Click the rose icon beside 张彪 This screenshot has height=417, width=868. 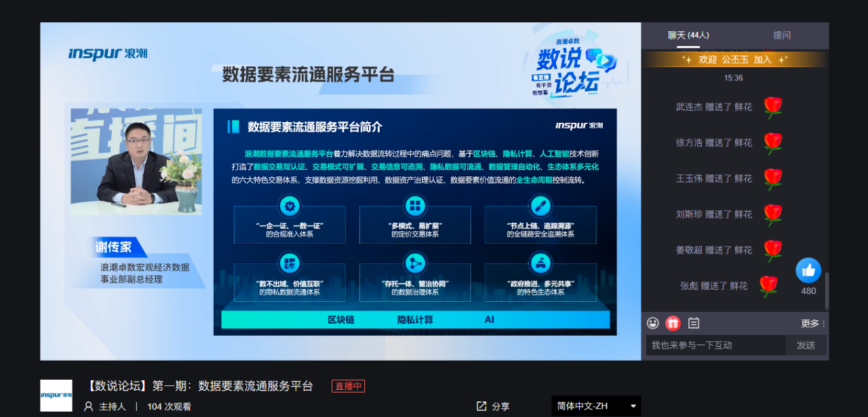pyautogui.click(x=768, y=286)
